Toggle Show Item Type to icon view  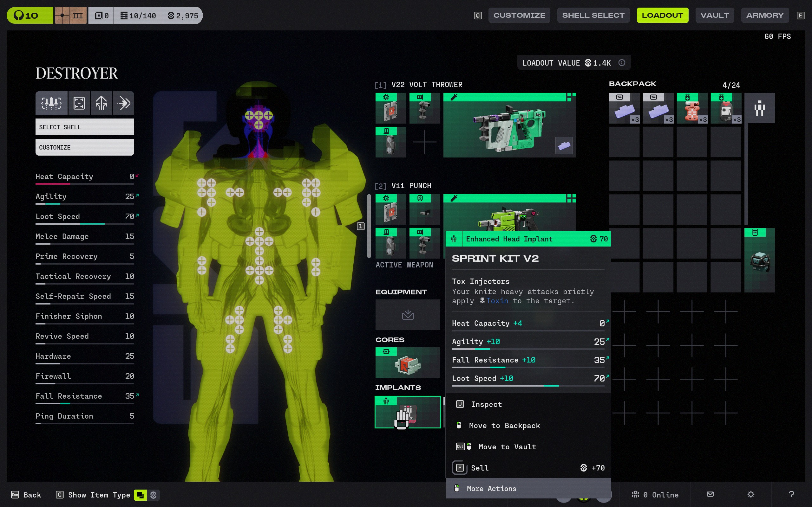click(x=140, y=495)
